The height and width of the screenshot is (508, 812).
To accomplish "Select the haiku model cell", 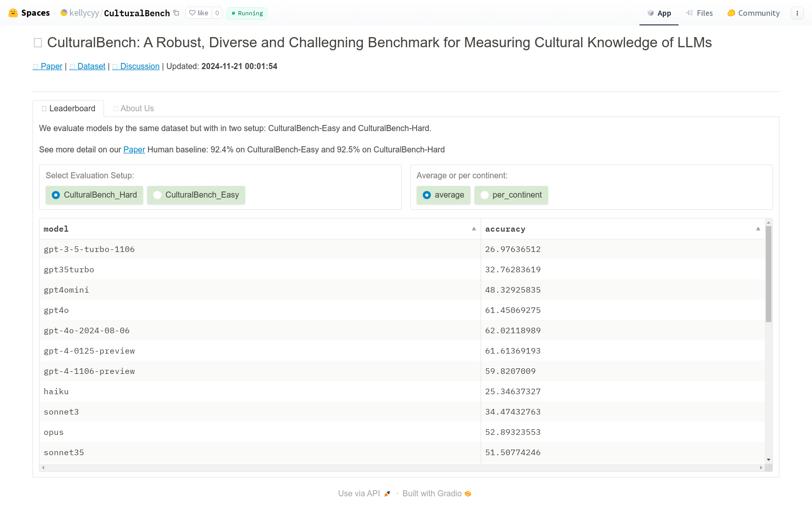I will pyautogui.click(x=260, y=392).
